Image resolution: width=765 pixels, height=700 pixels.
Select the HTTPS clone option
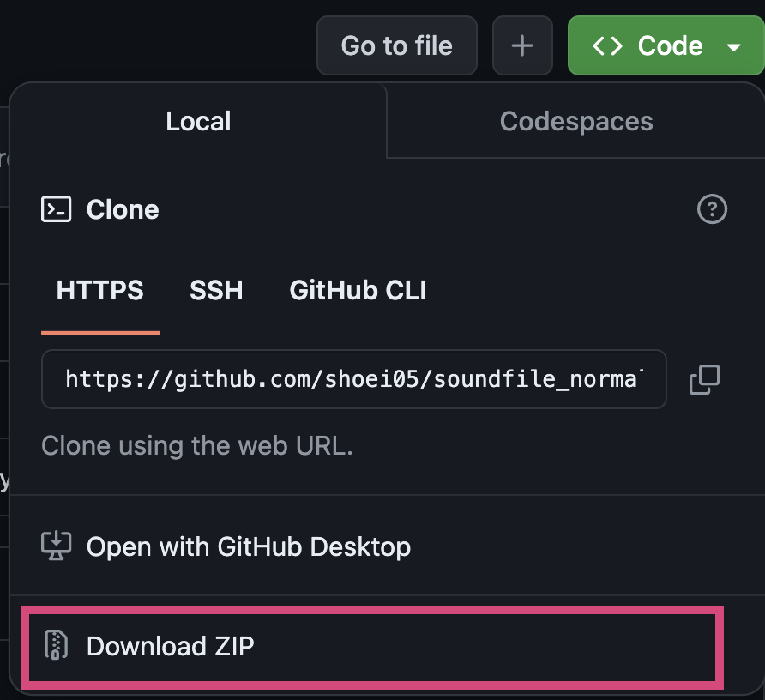[99, 291]
